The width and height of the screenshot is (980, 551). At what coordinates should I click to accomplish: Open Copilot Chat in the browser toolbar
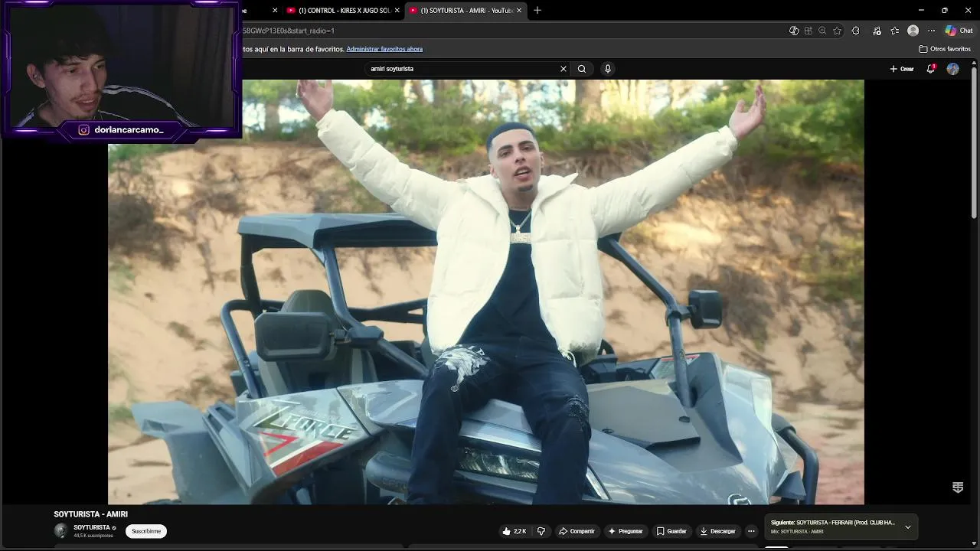tap(959, 31)
